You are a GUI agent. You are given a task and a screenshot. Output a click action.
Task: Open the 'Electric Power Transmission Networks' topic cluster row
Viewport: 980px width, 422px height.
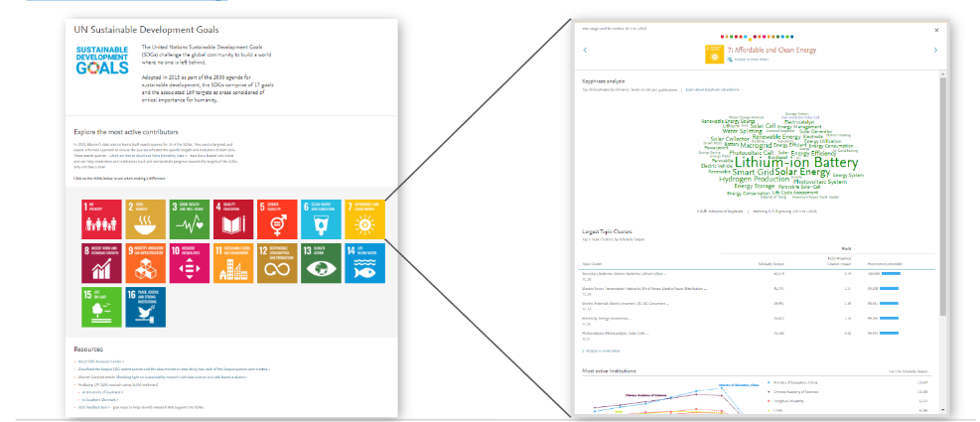pos(759,291)
